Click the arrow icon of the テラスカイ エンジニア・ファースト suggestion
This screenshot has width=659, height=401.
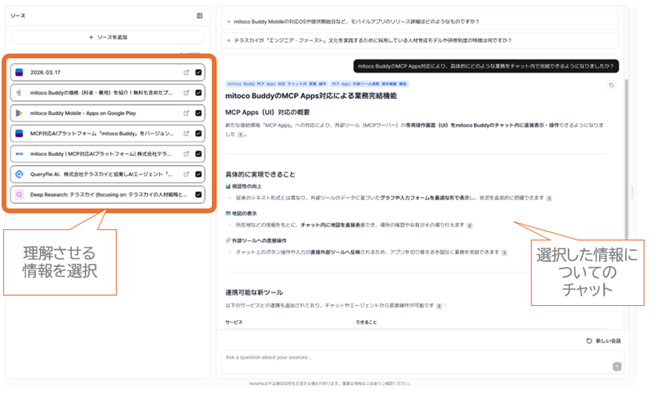228,40
